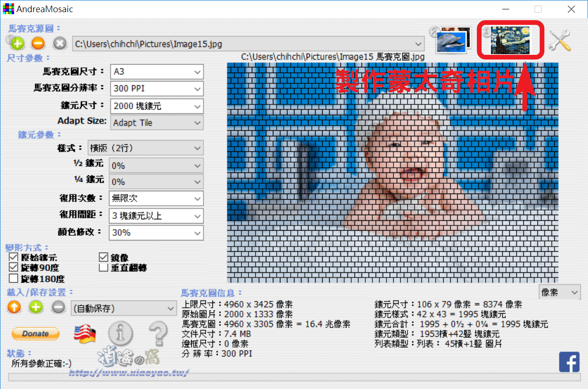Click 鑲元尺寸 106 x 79 像素 line
The height and width of the screenshot is (389, 588).
(x=448, y=304)
